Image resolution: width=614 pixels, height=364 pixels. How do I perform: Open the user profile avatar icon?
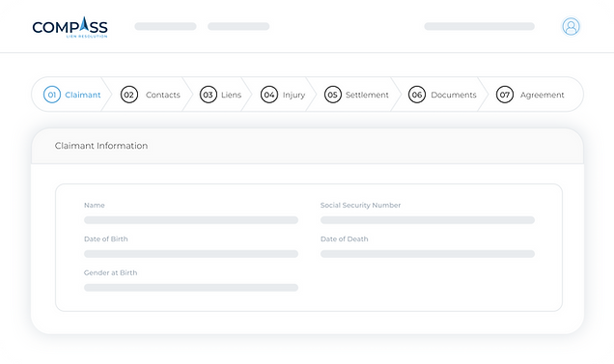pyautogui.click(x=571, y=27)
